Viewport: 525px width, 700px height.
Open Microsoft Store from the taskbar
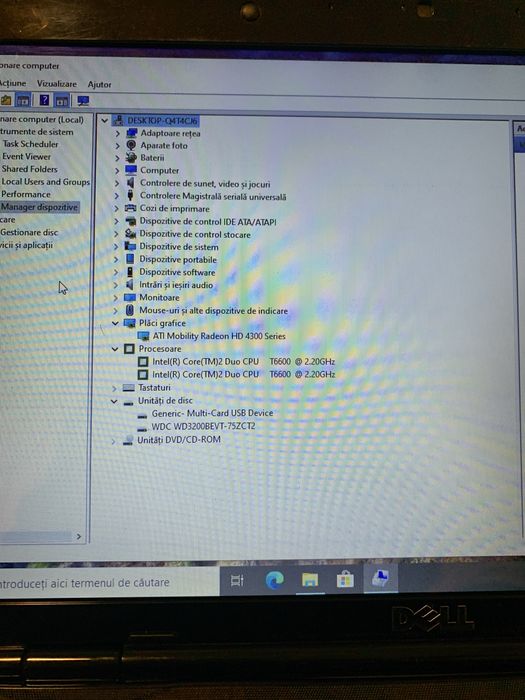(345, 579)
